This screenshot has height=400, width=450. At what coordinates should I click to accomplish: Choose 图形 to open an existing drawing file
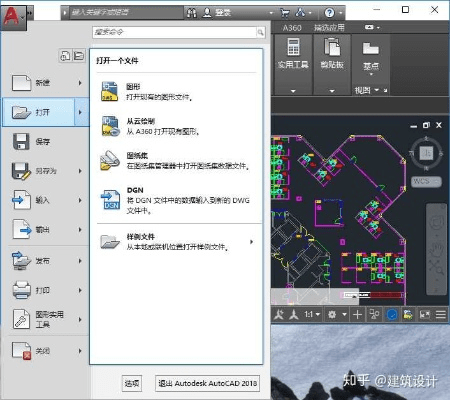click(178, 92)
